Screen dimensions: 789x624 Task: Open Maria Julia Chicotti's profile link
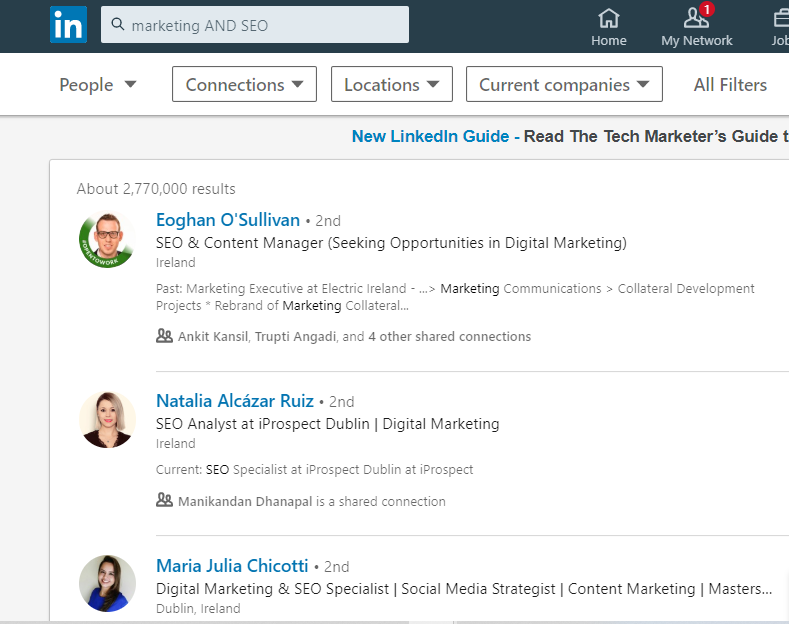[x=232, y=566]
